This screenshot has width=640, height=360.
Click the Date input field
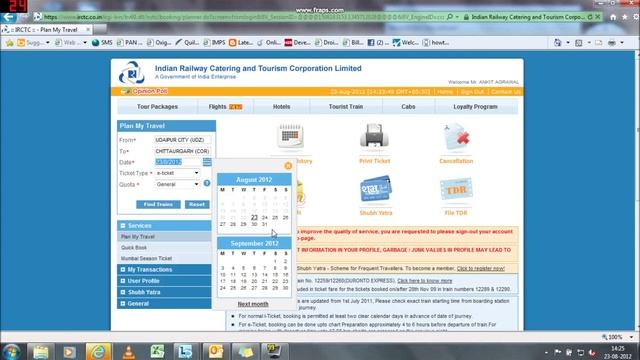coord(178,162)
